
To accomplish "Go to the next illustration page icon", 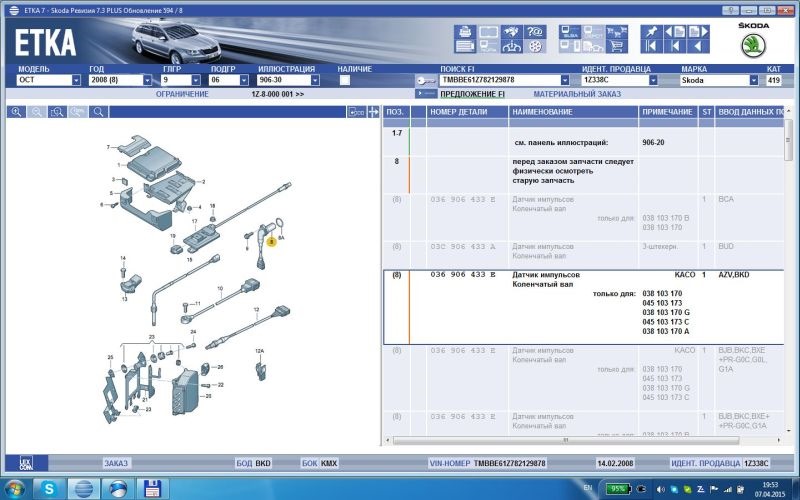I will (698, 32).
